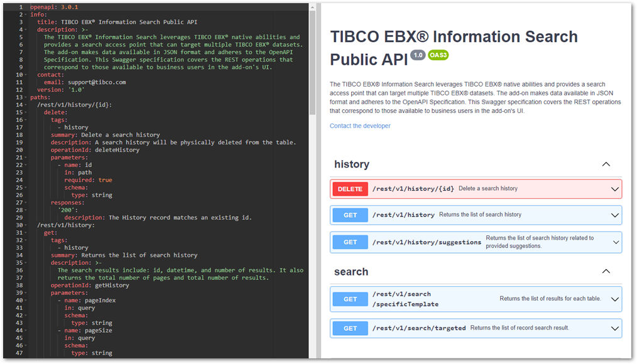Click the email support@tibco.com in editor

(x=97, y=82)
